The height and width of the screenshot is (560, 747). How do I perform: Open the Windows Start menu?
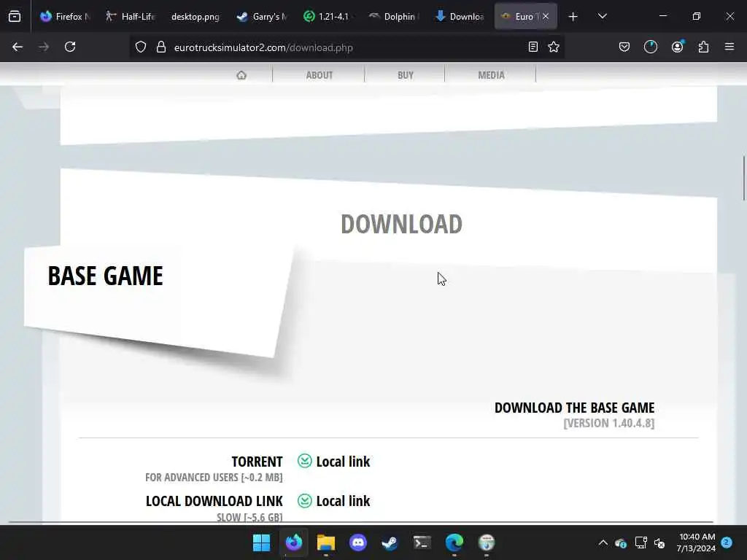(x=261, y=542)
